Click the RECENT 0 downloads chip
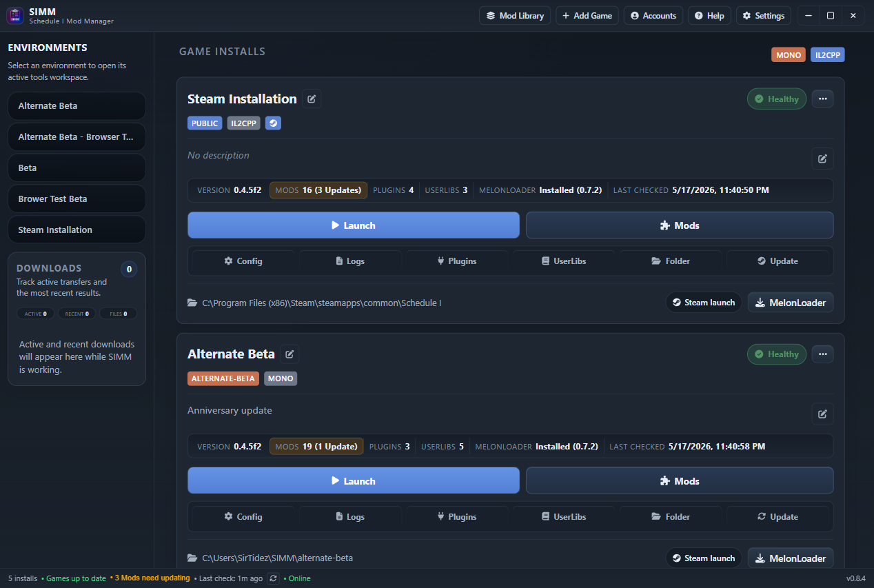The height and width of the screenshot is (588, 874). [x=77, y=314]
